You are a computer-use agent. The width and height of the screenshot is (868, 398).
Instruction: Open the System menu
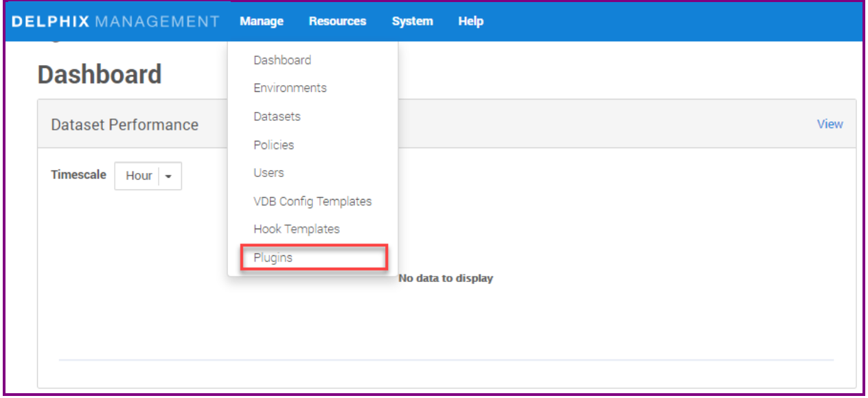(412, 21)
